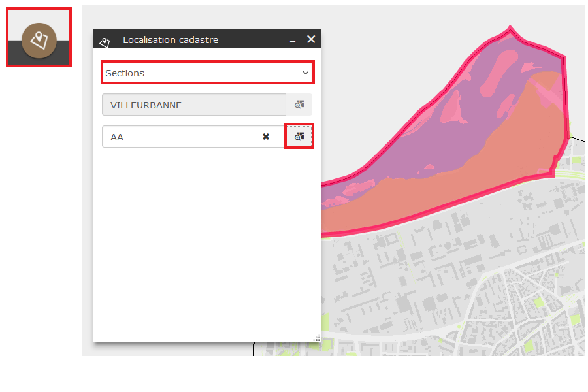Close the Localisation cadastre panel
This screenshot has width=588, height=392.
[311, 39]
